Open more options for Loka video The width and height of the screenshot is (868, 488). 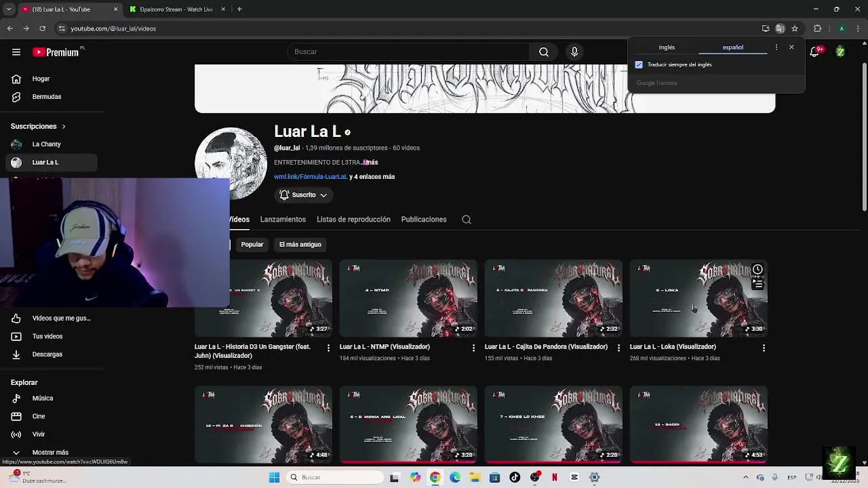coord(764,348)
